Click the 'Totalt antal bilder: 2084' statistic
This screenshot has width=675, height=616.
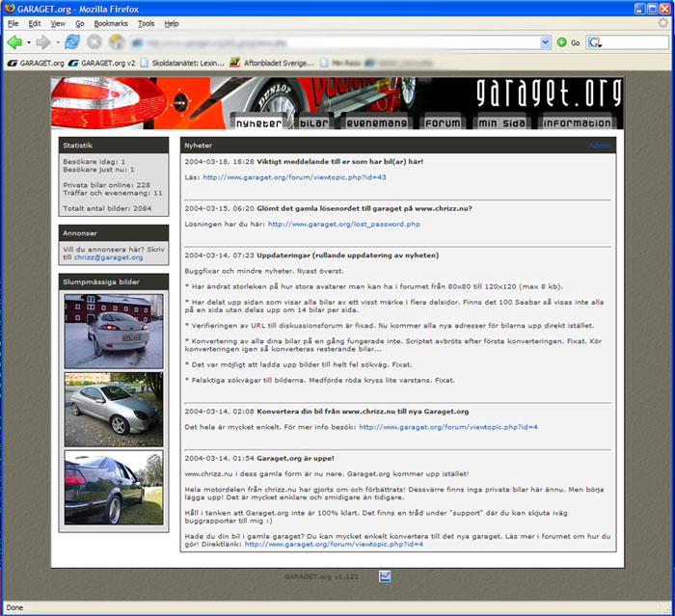coord(107,208)
